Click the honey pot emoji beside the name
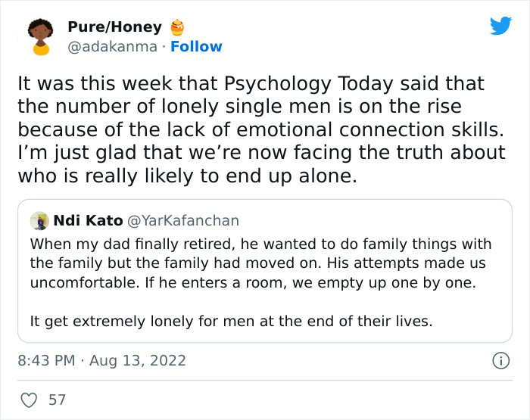Viewport: 530px width, 420px height. pyautogui.click(x=176, y=28)
